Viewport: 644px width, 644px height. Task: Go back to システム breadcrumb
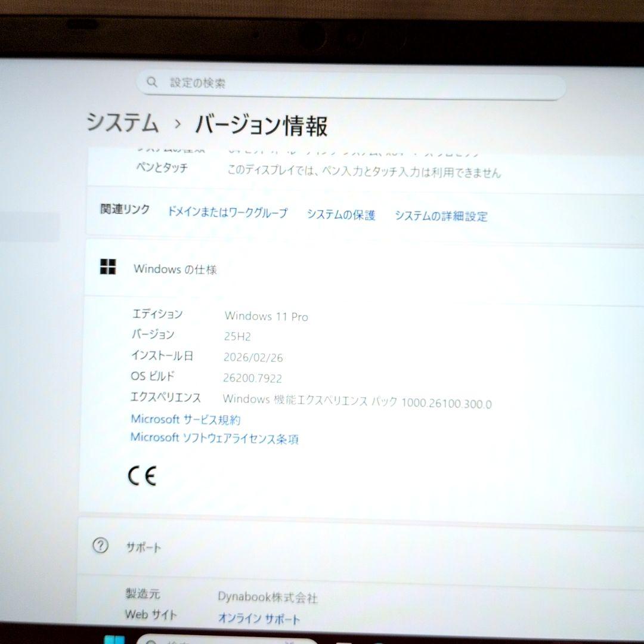pos(122,122)
